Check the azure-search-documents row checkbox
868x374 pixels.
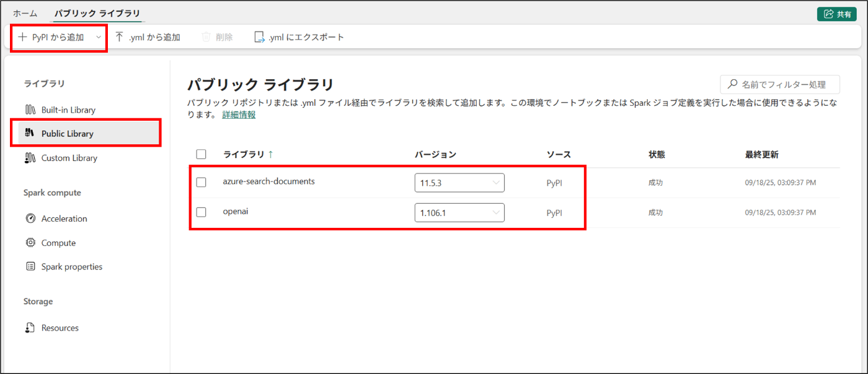click(201, 182)
